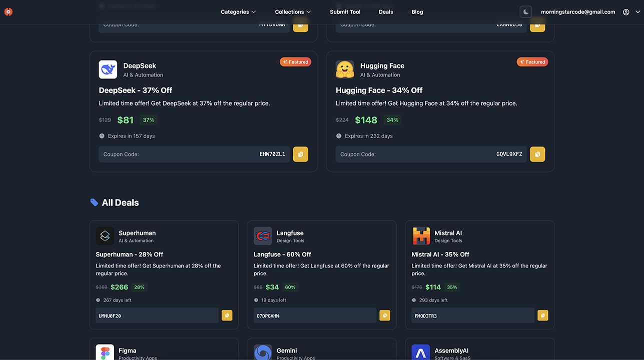644x360 pixels.
Task: Open the Superhuman - 28% Off deal title
Action: (x=130, y=254)
